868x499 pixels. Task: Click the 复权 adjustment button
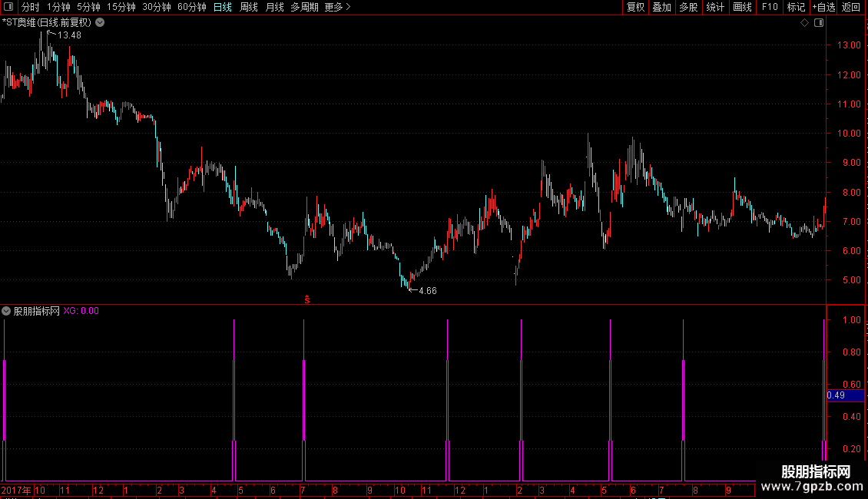(635, 7)
